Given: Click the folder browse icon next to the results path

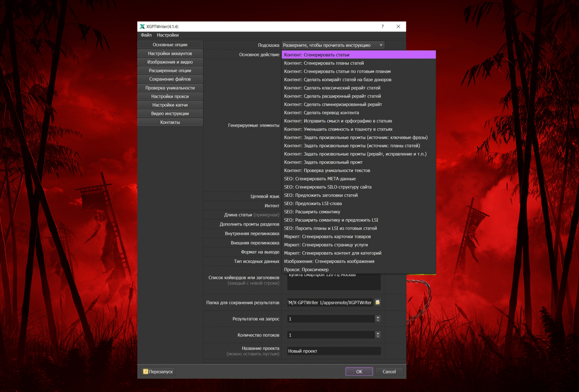Looking at the screenshot, I should [377, 303].
